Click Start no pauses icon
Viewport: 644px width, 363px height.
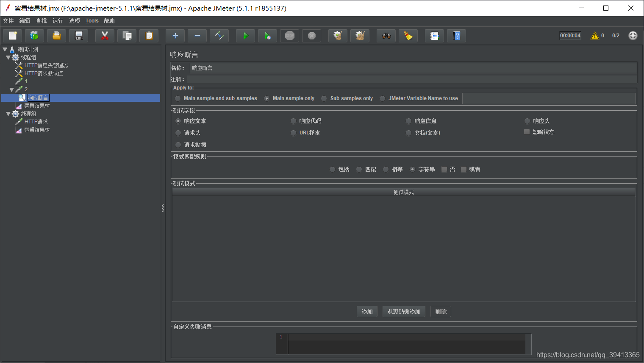tap(267, 36)
